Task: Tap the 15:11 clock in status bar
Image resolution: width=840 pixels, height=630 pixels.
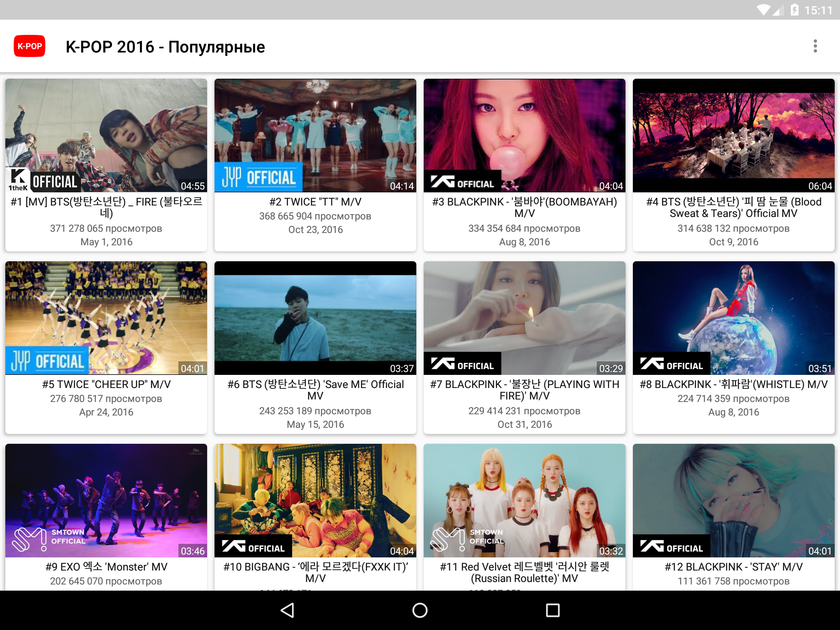Action: click(x=818, y=10)
